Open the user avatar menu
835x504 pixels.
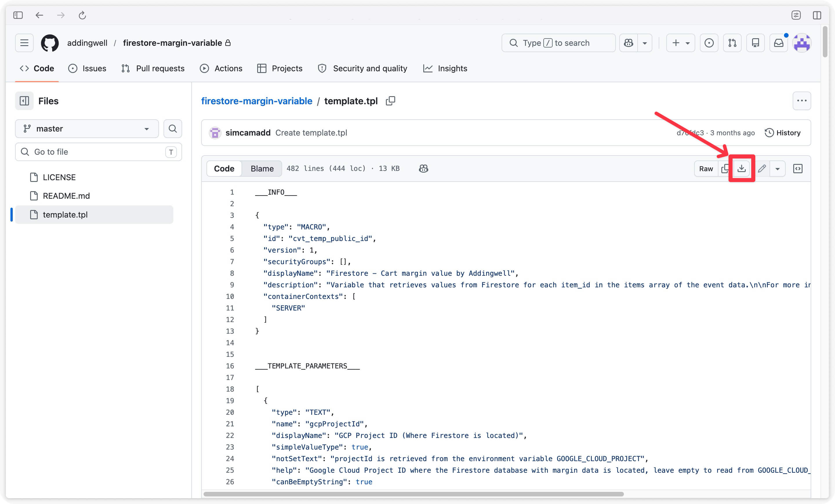pos(802,43)
